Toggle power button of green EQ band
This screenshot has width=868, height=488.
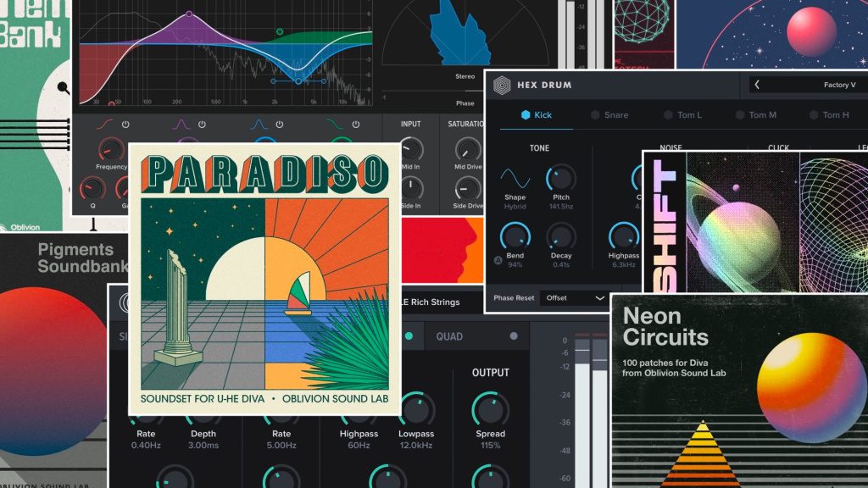pyautogui.click(x=356, y=125)
